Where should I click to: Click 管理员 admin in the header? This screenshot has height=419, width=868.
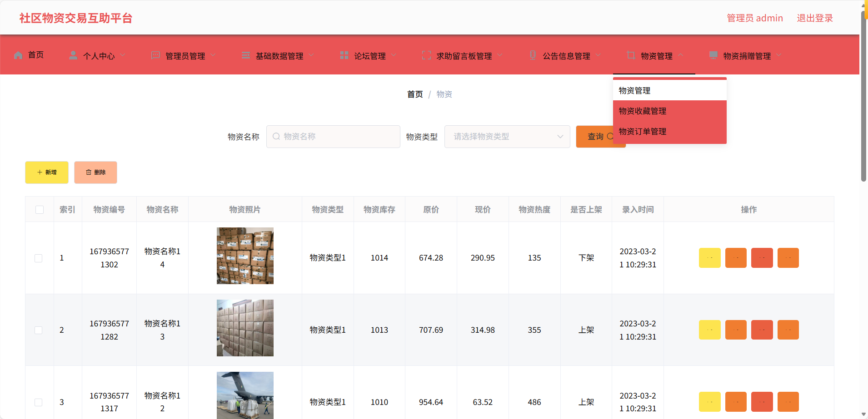click(x=755, y=18)
